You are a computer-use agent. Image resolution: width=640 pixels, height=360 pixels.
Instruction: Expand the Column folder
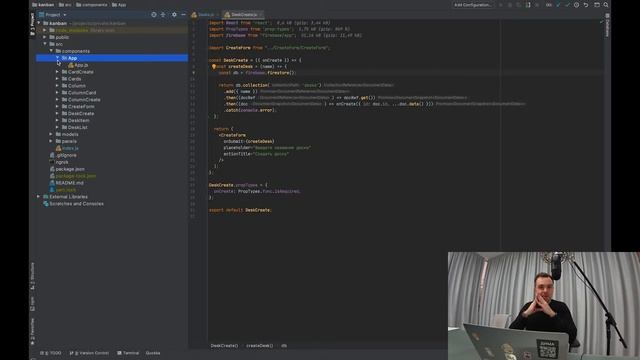pos(58,86)
